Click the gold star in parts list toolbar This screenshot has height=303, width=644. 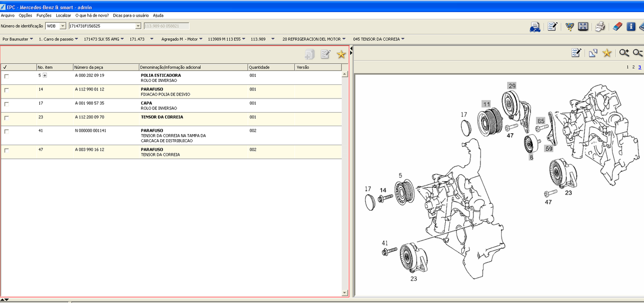(x=341, y=54)
